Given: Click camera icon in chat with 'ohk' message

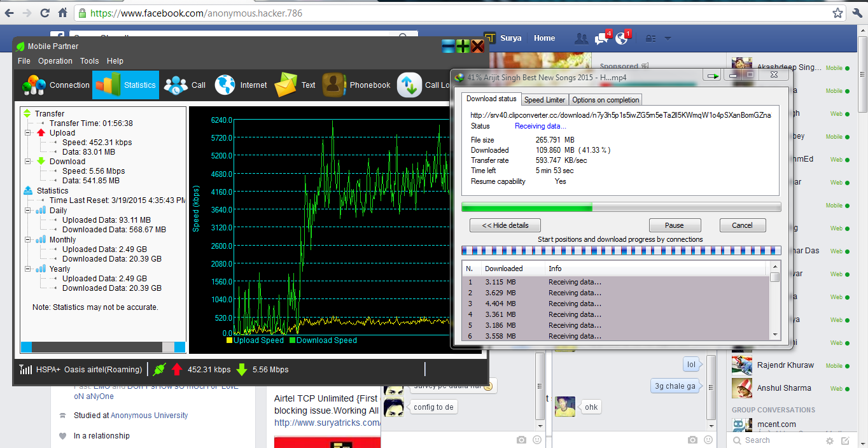Looking at the screenshot, I should [692, 440].
